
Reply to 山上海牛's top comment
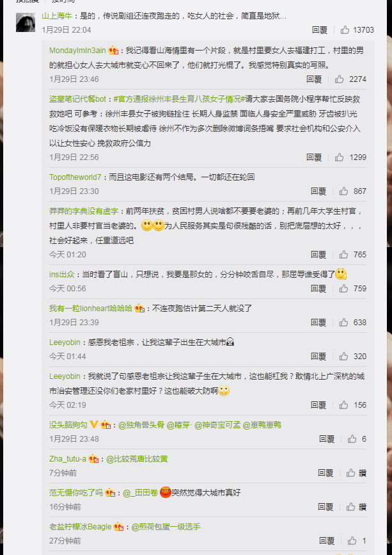click(x=320, y=30)
